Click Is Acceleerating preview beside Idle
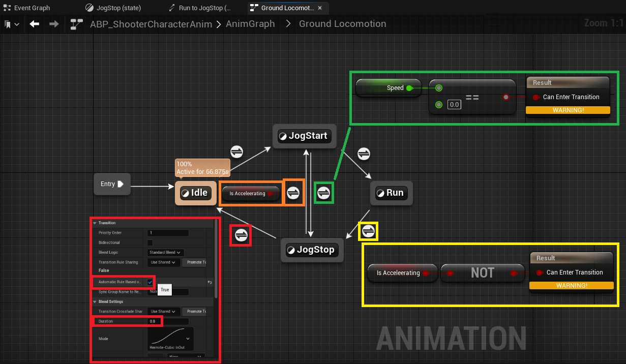The height and width of the screenshot is (364, 626). 251,193
